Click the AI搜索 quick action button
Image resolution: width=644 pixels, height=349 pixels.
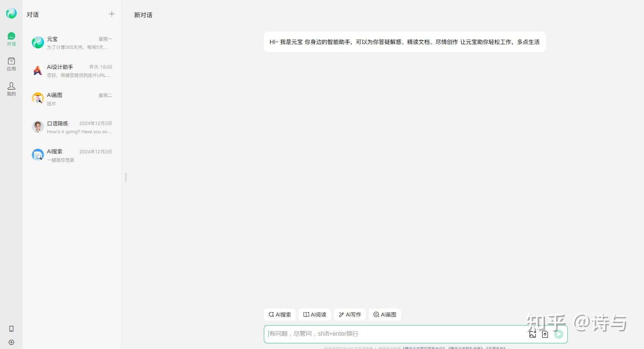(x=280, y=315)
